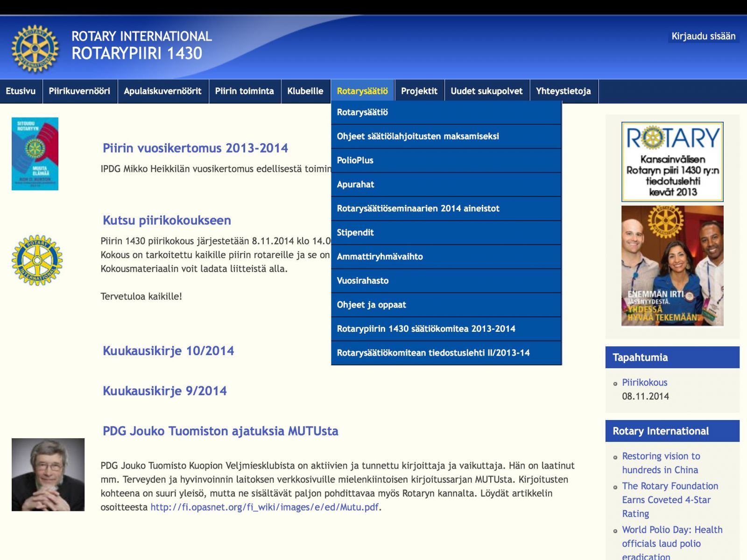Open World Polio Day news link

click(672, 543)
